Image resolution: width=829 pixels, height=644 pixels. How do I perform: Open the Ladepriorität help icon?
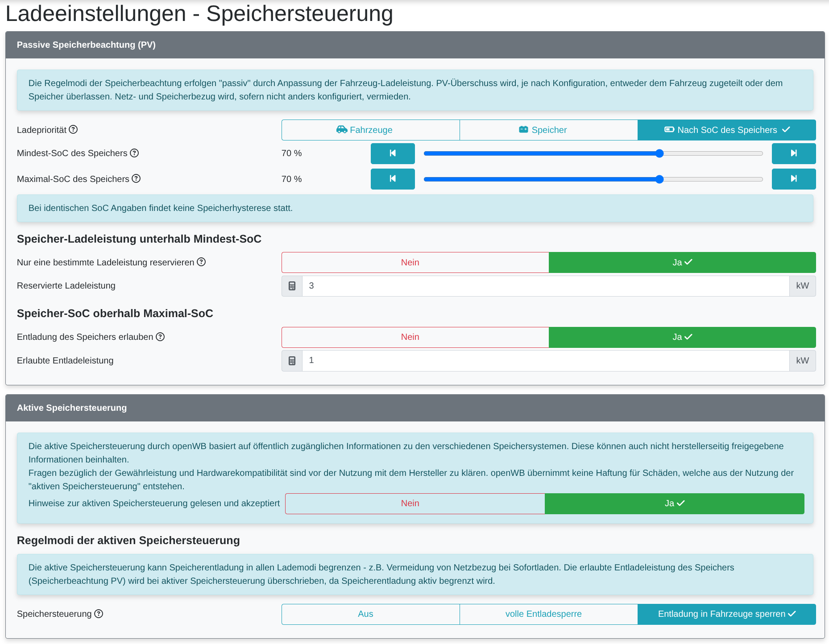click(x=74, y=130)
